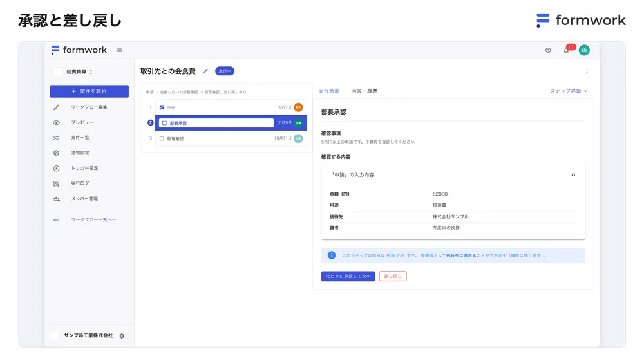Image resolution: width=644 pixels, height=363 pixels.
Task: Click the 部長承認 step name field
Action: [x=216, y=123]
